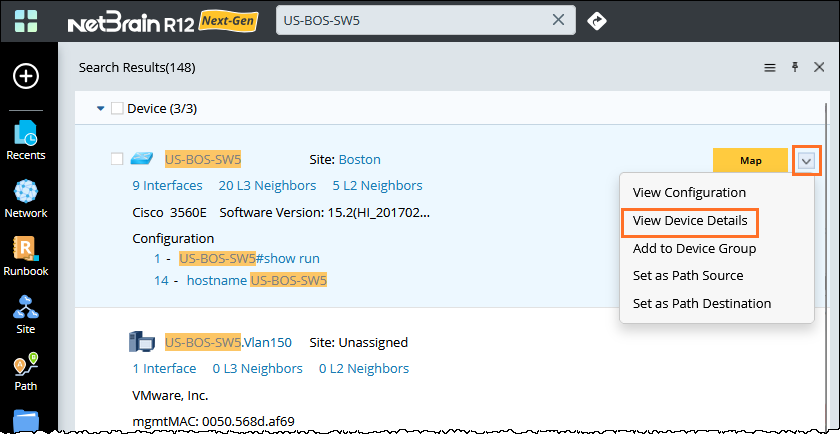Viewport: 840px width, 434px height.
Task: Open Network in the sidebar
Action: click(x=26, y=198)
